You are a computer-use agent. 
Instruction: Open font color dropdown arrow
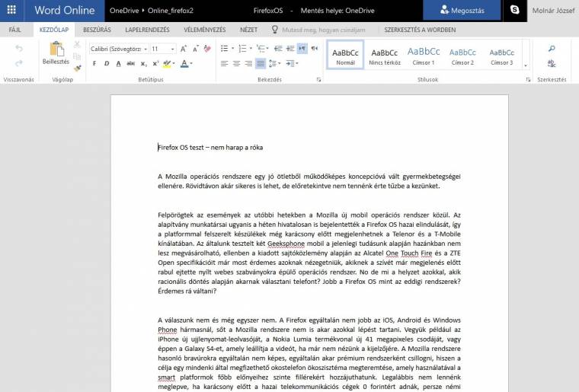pos(191,63)
